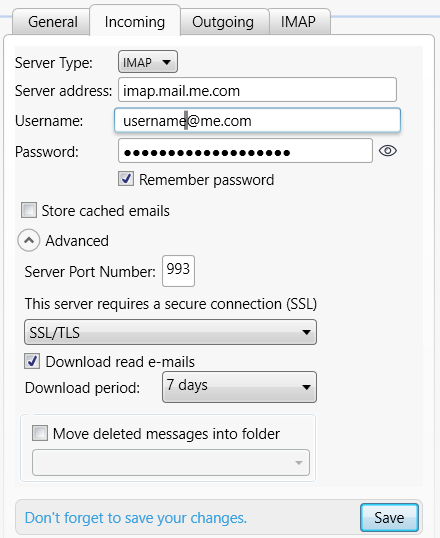Switch to the General tab
440x538 pixels.
(53, 22)
